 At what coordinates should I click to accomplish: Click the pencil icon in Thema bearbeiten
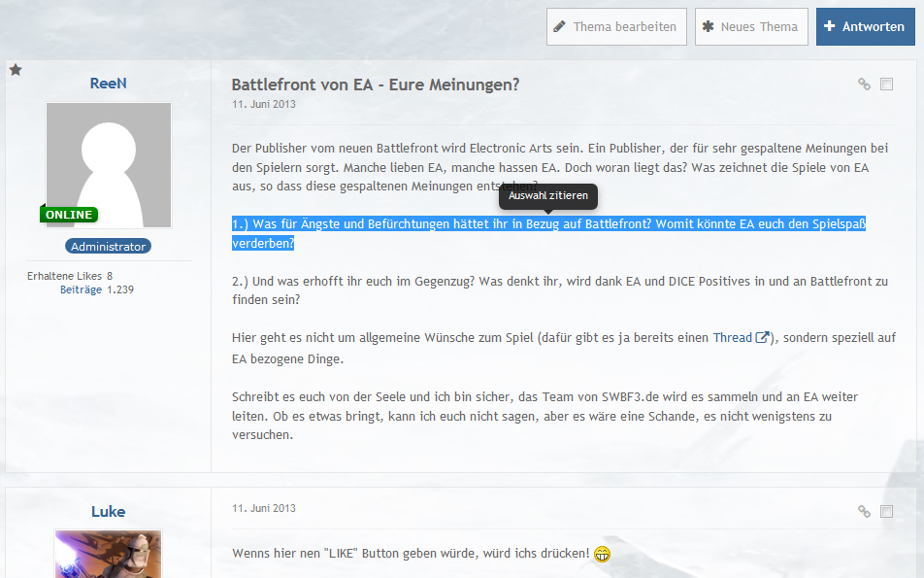coord(560,26)
